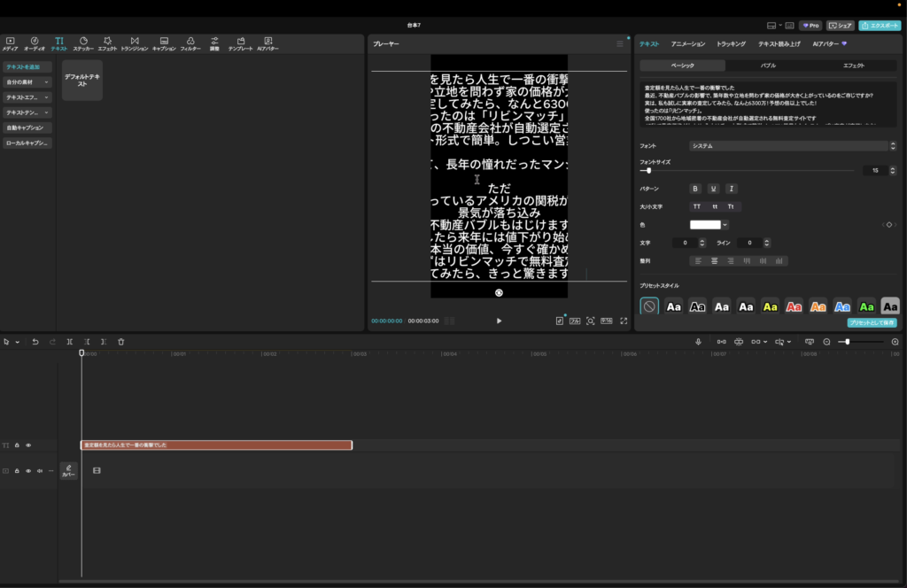
Task: Toggle italic (I) text pattern
Action: click(731, 189)
